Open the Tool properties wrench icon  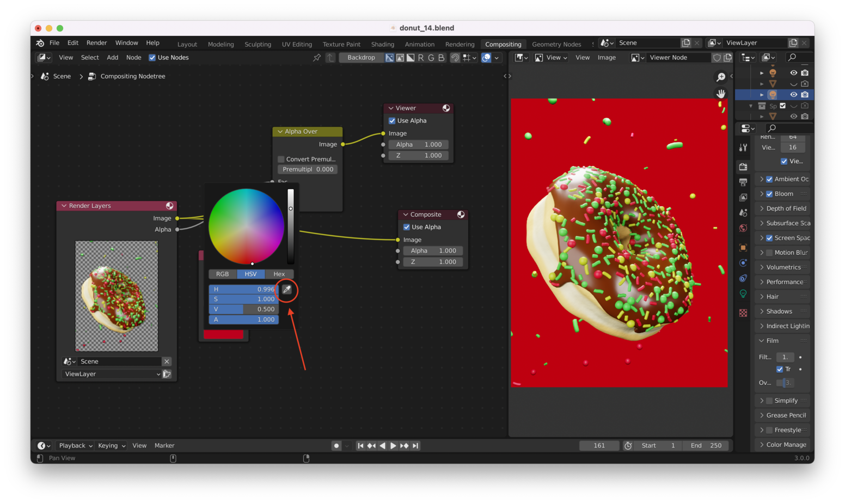coord(743,147)
